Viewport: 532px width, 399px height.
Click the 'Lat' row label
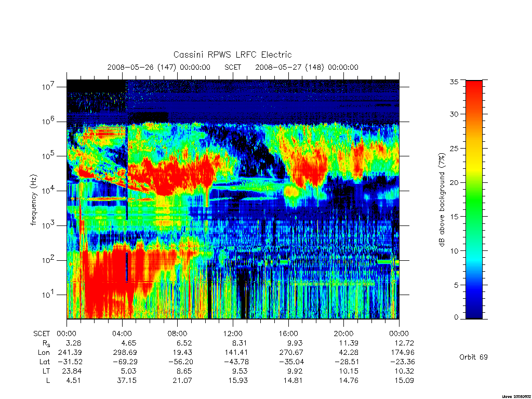click(45, 362)
